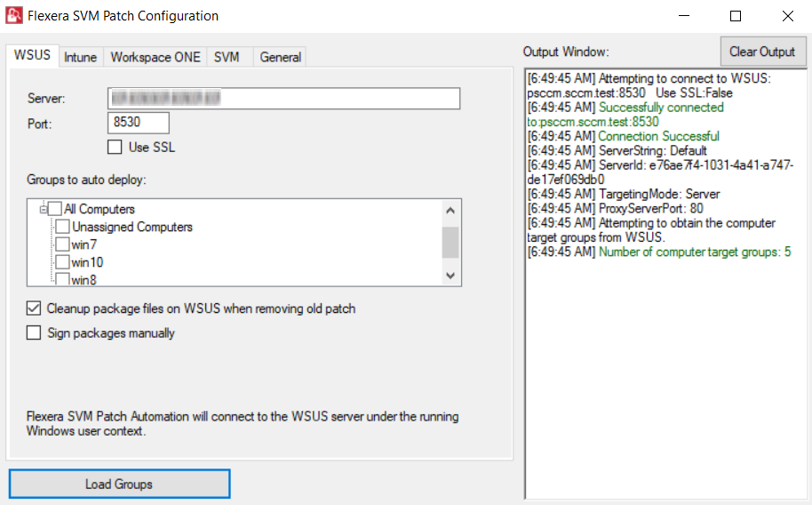Open the General tab
Viewport: 812px width, 505px height.
[281, 57]
